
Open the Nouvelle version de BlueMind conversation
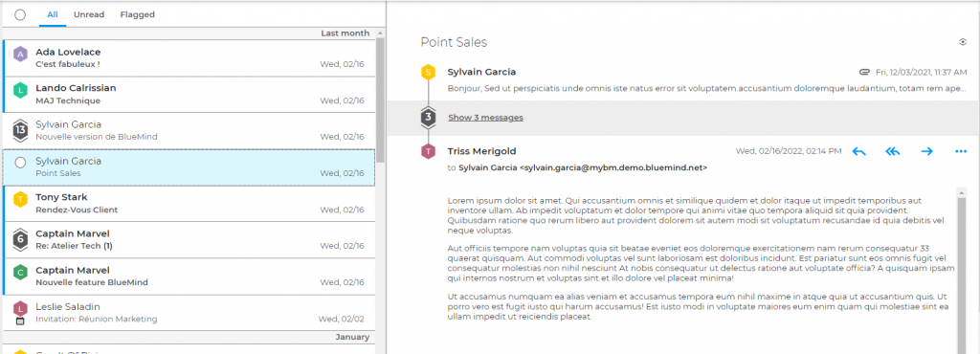[x=189, y=130]
